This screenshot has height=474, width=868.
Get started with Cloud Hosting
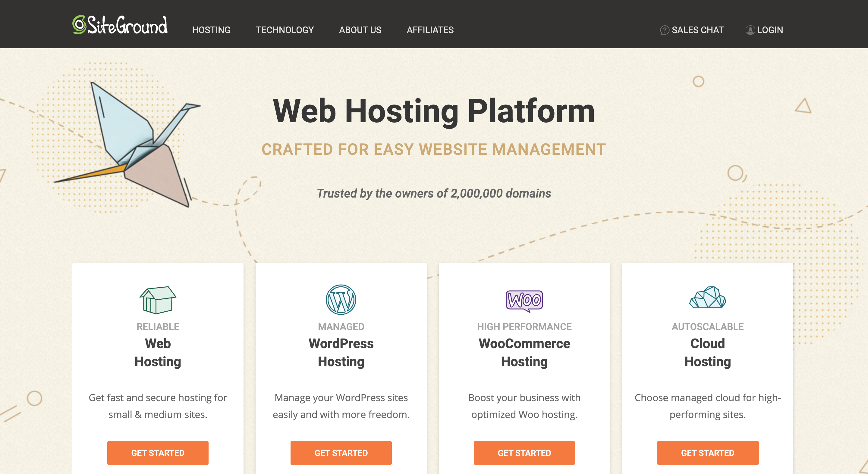click(x=708, y=453)
